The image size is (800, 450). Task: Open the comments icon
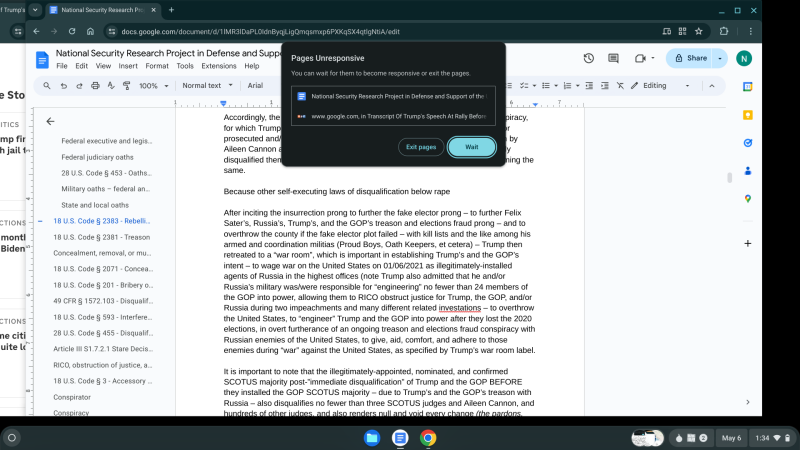613,58
